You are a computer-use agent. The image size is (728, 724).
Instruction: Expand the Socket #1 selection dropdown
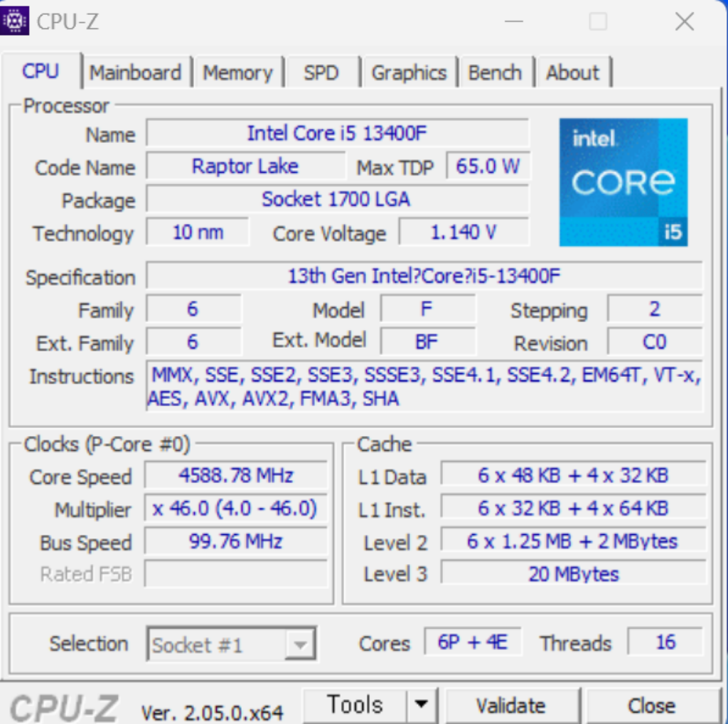[x=300, y=645]
